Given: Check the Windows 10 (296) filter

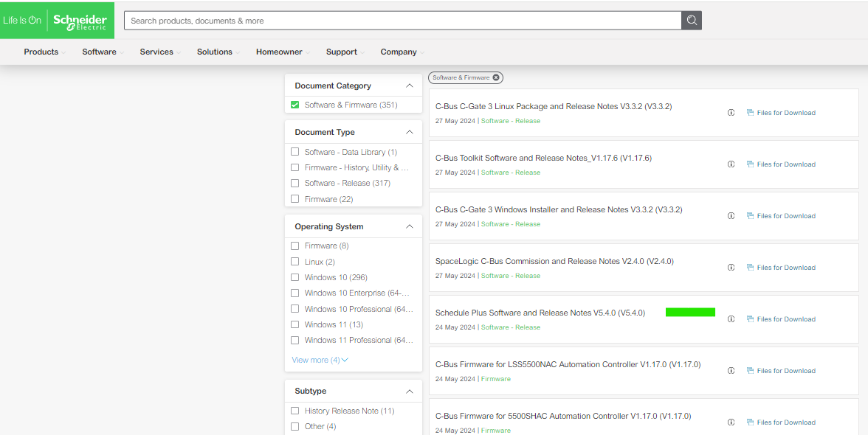Looking at the screenshot, I should click(294, 277).
